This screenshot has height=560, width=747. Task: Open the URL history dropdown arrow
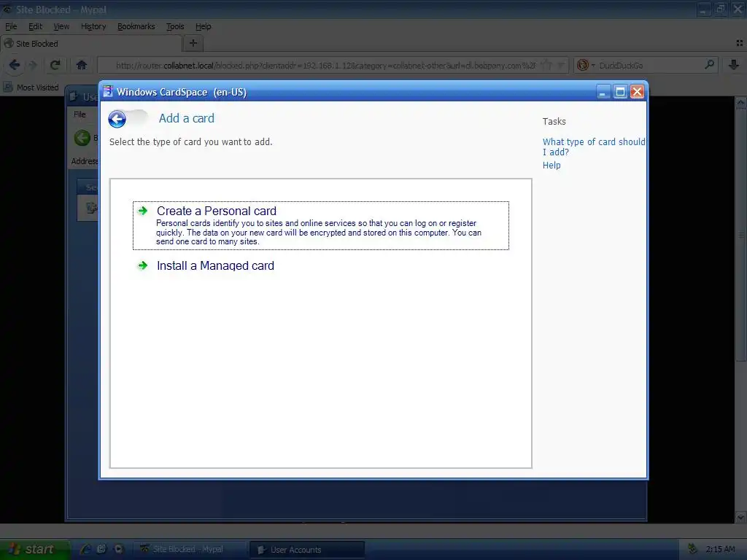(561, 65)
